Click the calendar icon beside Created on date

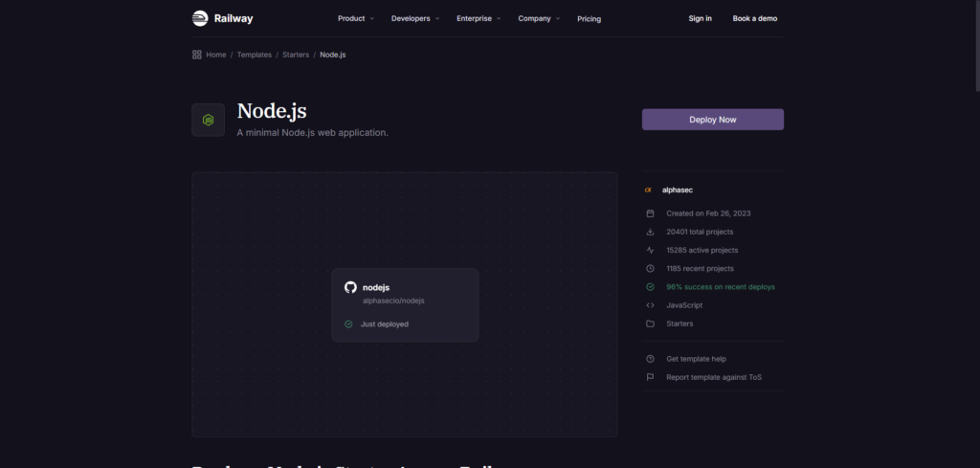tap(650, 213)
